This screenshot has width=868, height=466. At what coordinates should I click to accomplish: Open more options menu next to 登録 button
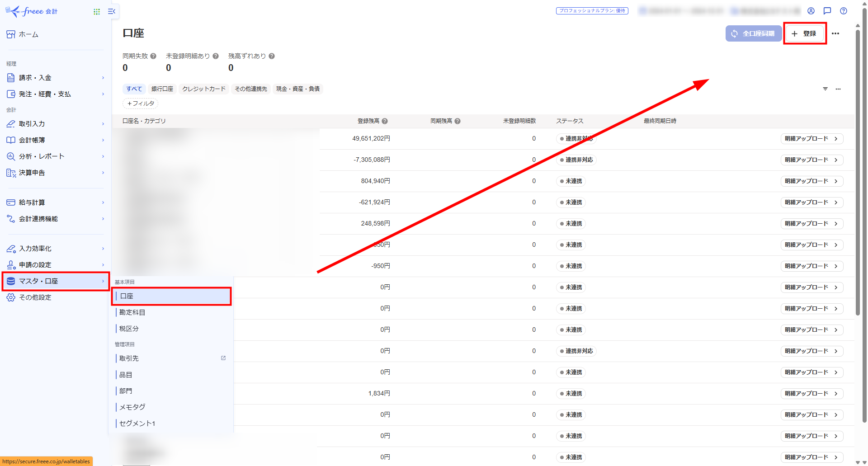pyautogui.click(x=835, y=33)
